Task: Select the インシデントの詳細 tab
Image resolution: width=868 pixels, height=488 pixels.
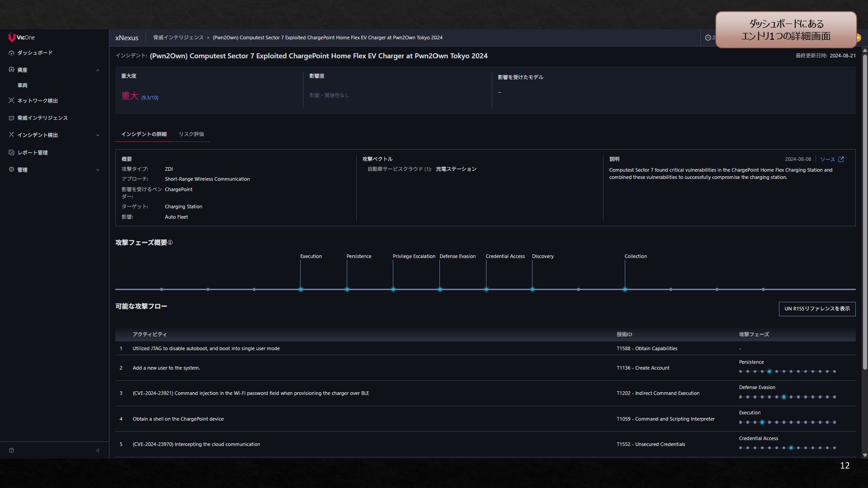Action: point(144,134)
